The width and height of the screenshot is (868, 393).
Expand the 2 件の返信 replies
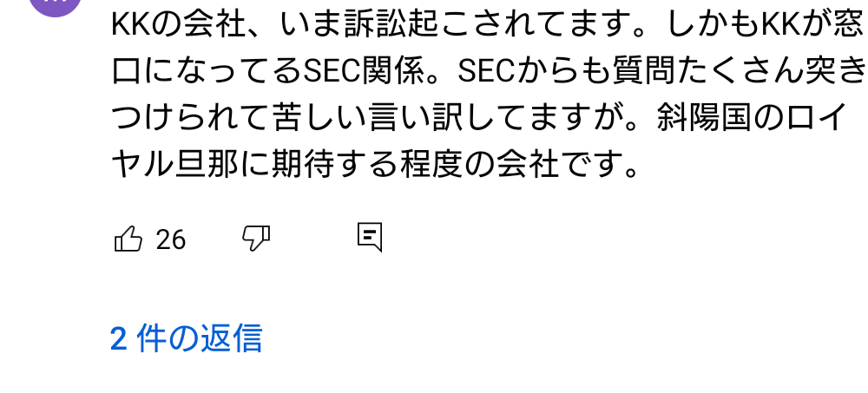tap(186, 338)
